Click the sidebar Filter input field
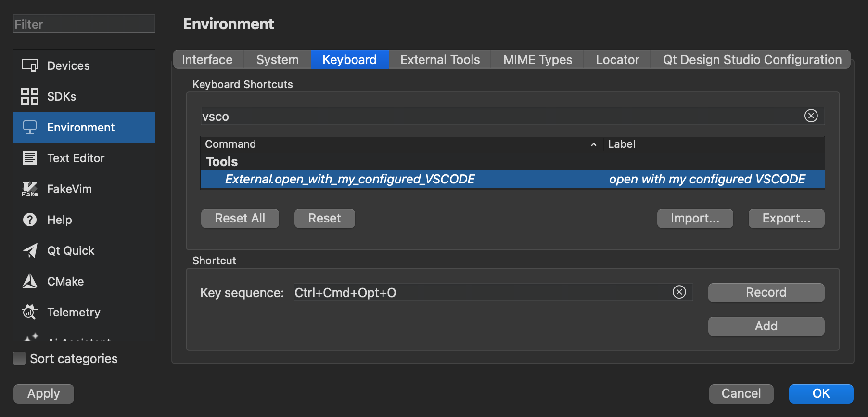 point(84,24)
